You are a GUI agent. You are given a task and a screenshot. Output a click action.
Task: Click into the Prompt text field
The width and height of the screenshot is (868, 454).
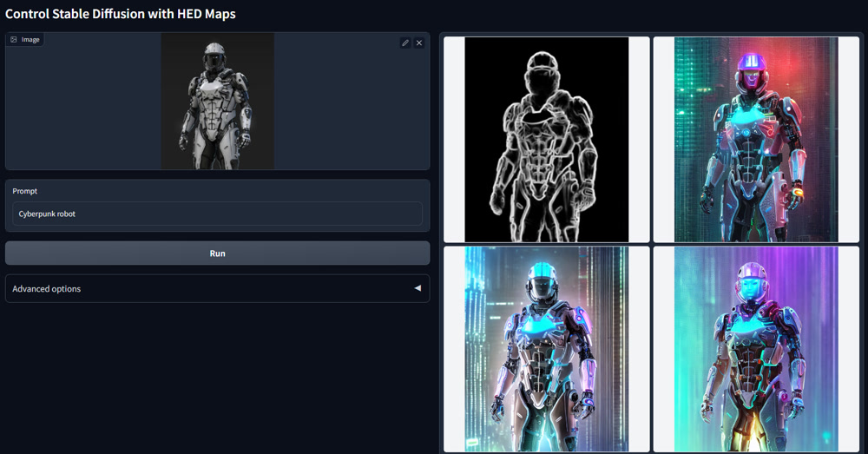(217, 214)
